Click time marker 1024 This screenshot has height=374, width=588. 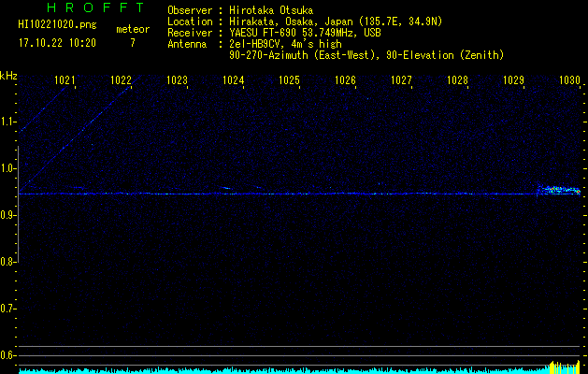pos(234,79)
